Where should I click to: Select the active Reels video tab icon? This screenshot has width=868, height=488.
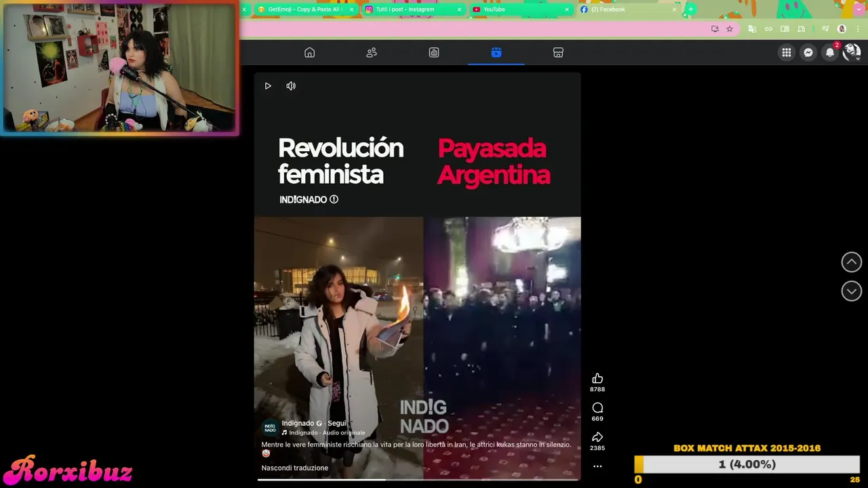(x=496, y=53)
